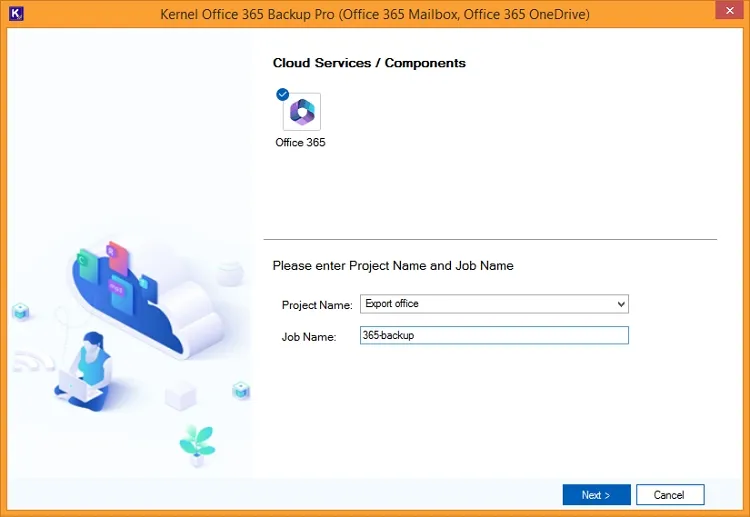
Task: Click the Kernel app logo in title bar
Action: click(16, 13)
